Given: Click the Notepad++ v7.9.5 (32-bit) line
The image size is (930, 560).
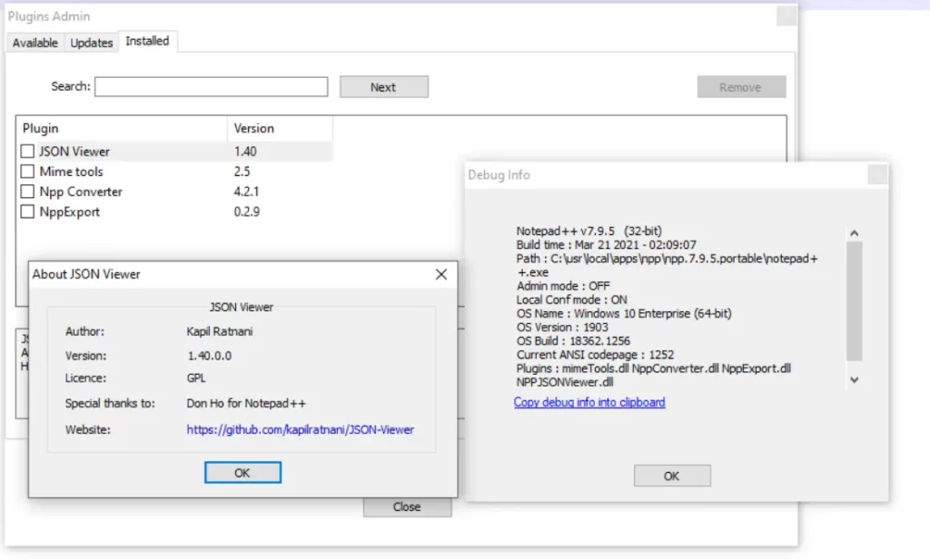Looking at the screenshot, I should click(589, 231).
